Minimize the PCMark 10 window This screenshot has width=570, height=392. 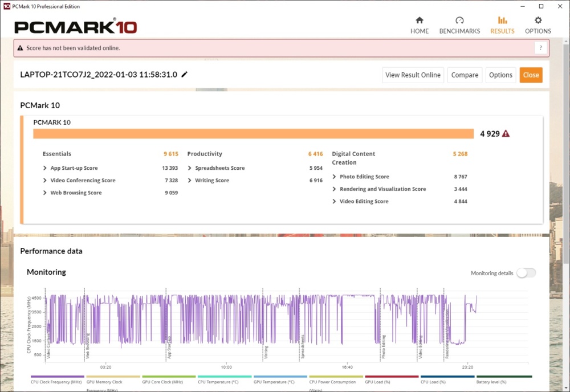coord(523,6)
